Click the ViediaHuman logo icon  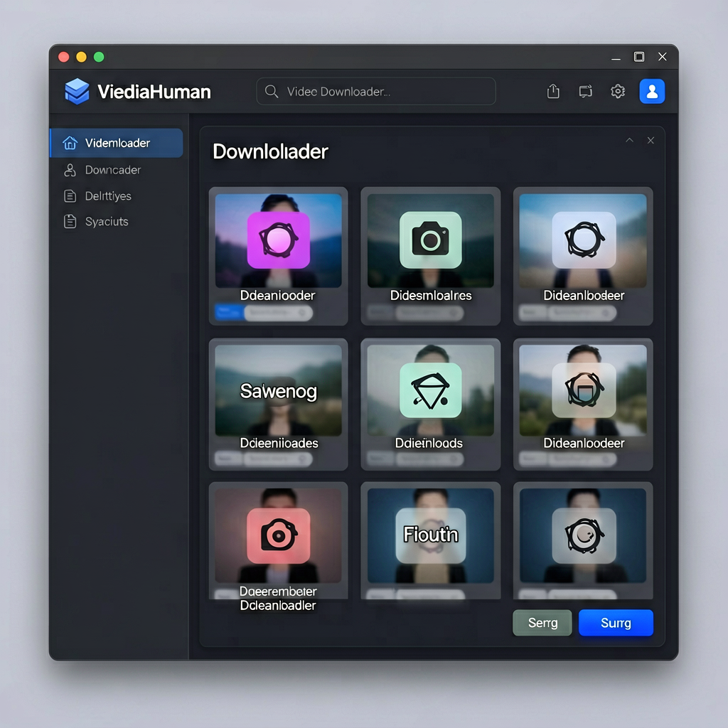pos(77,92)
